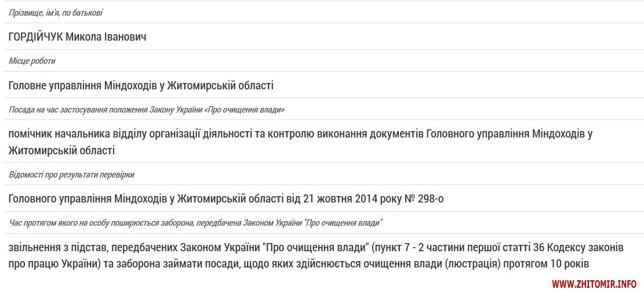Screen dimensions: 644x293
Task: Select the "Посада на час застосування" field label
Action: 146,110
